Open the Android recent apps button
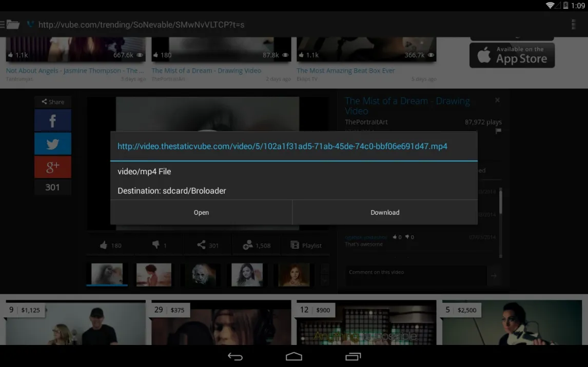 point(353,356)
